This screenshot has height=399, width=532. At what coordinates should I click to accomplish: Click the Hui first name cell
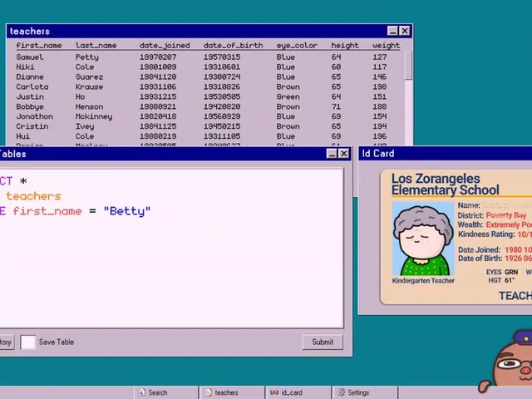pos(22,136)
